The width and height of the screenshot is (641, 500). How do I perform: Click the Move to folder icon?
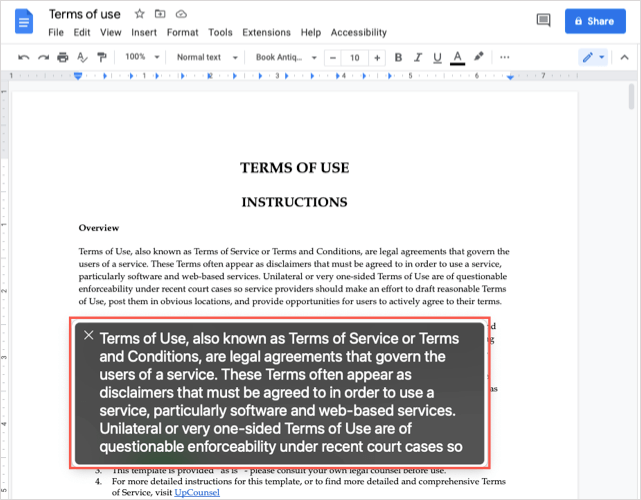tap(160, 14)
